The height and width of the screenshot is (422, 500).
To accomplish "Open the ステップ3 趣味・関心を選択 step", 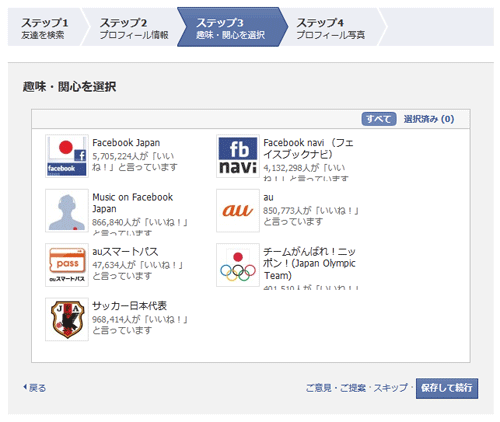I will click(231, 28).
